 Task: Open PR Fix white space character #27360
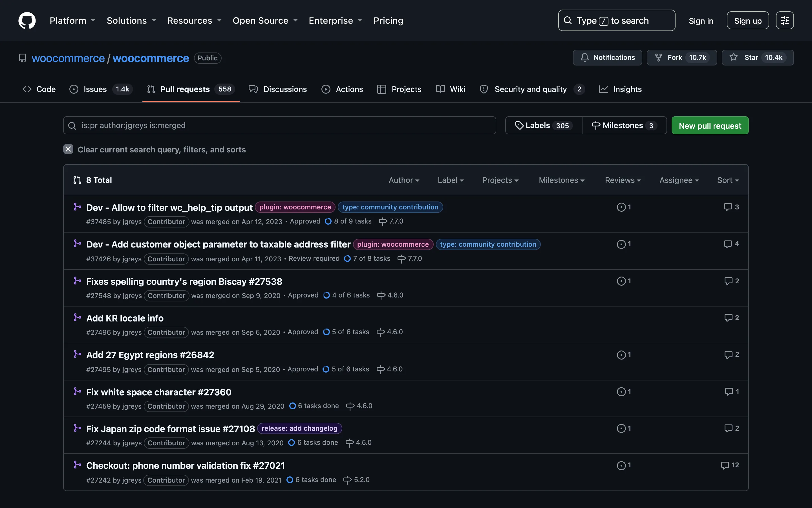point(159,392)
